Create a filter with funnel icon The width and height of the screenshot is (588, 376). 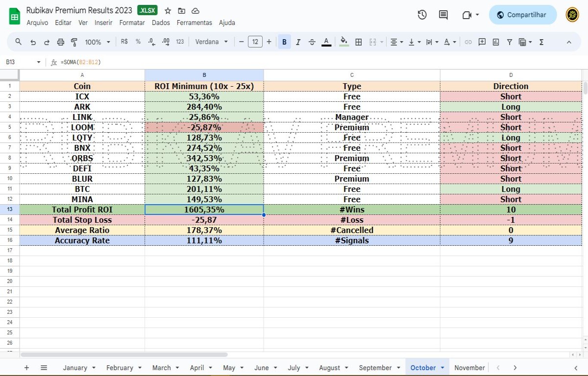(510, 42)
